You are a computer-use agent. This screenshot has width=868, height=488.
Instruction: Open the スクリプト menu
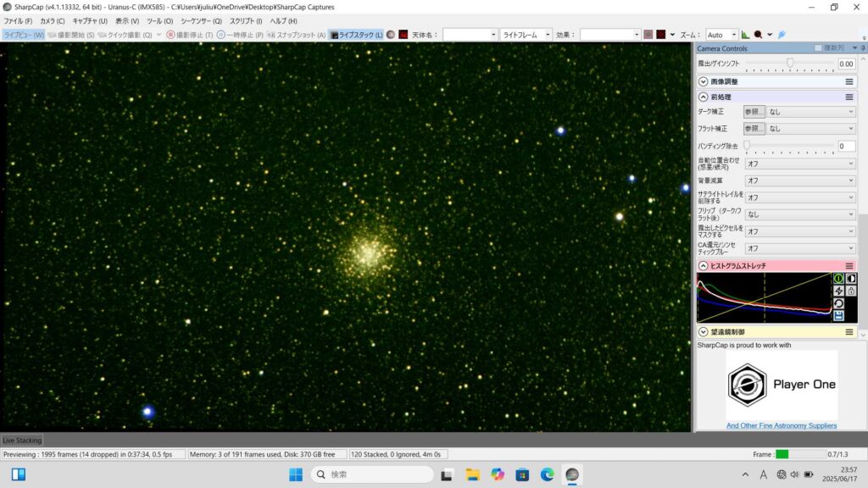click(246, 21)
